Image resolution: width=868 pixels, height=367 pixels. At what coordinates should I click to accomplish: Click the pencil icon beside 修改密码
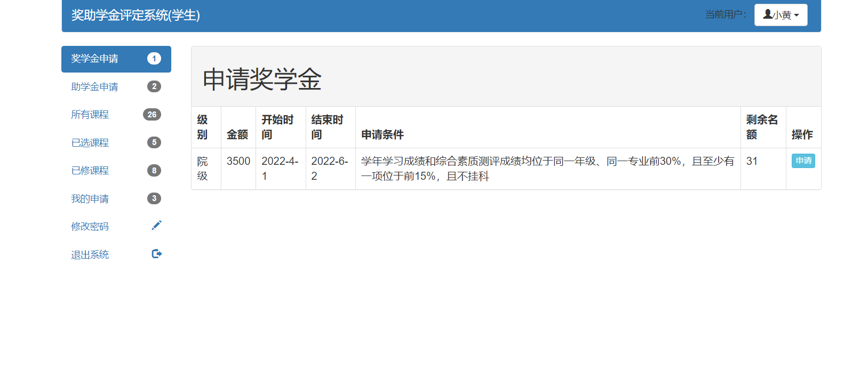point(156,226)
